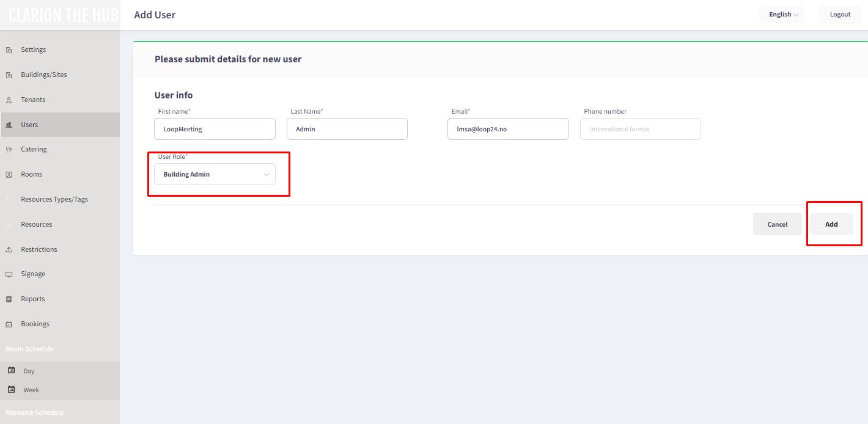The width and height of the screenshot is (868, 424).
Task: Select the Buildings/Sites sidebar icon
Action: tap(9, 74)
